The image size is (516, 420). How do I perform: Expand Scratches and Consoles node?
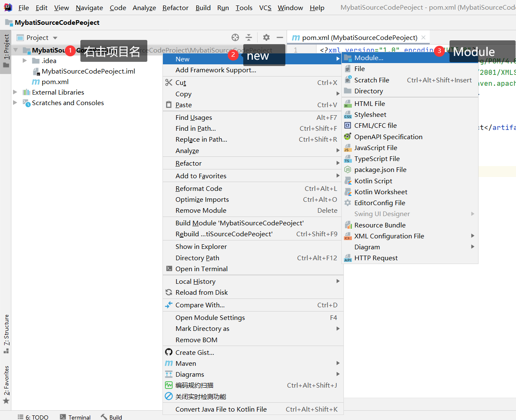(x=16, y=103)
